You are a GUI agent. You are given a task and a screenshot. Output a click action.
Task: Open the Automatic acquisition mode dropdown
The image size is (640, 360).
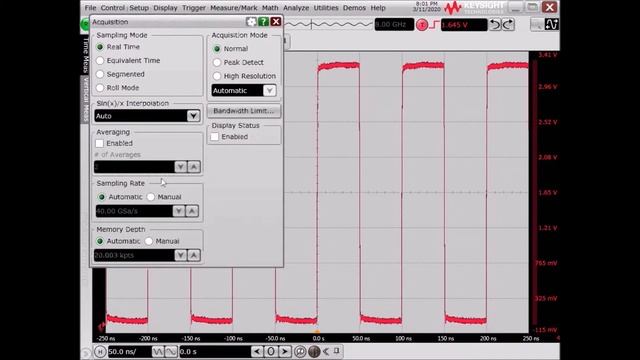pyautogui.click(x=244, y=91)
